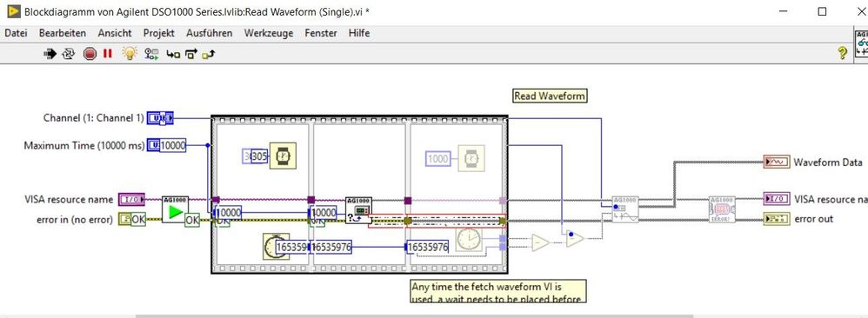The width and height of the screenshot is (868, 318).
Task: Click the Step Into button
Action: (173, 54)
